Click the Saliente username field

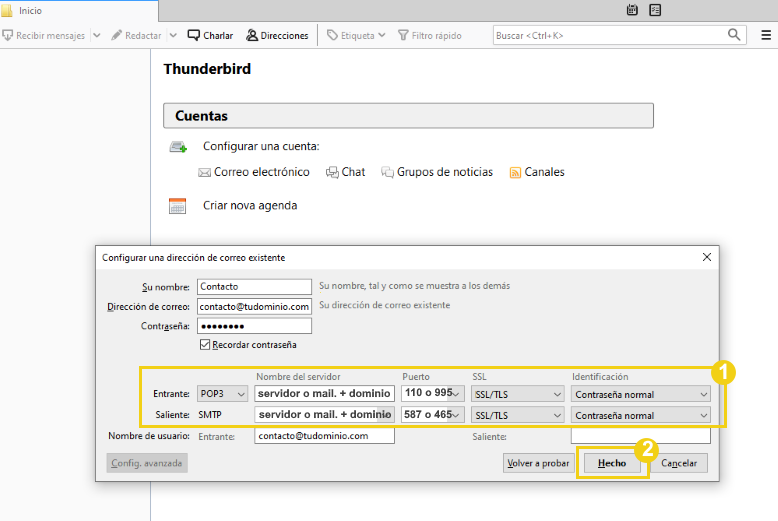coord(641,436)
